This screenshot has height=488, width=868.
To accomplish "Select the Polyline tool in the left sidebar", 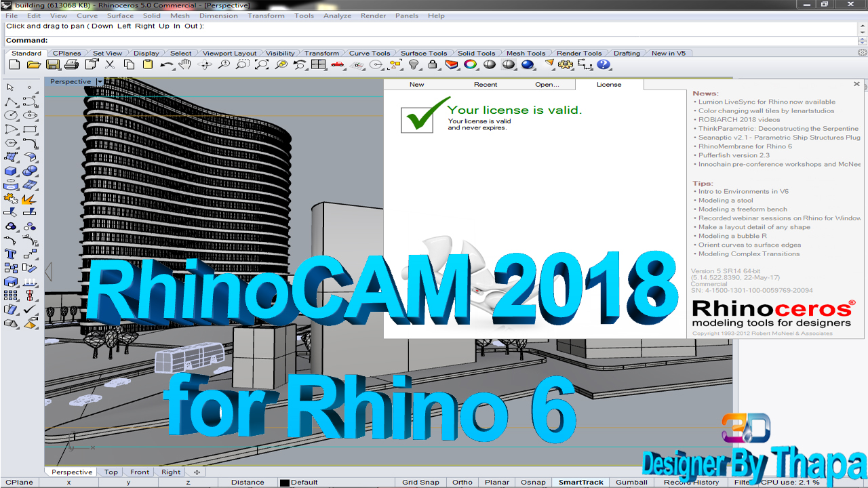I will click(11, 102).
